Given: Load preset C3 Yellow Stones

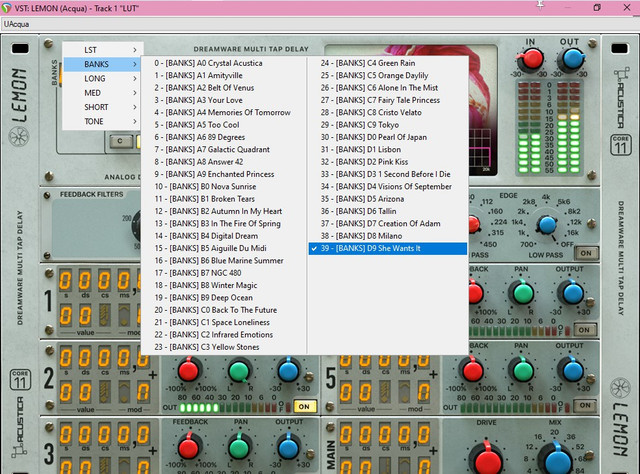Looking at the screenshot, I should (x=223, y=347).
